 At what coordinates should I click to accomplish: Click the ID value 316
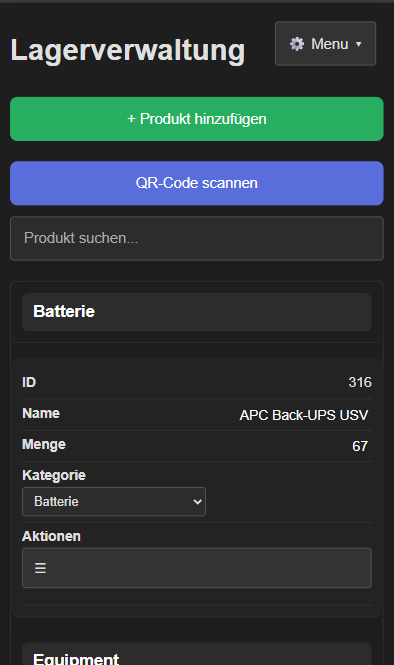tap(360, 382)
